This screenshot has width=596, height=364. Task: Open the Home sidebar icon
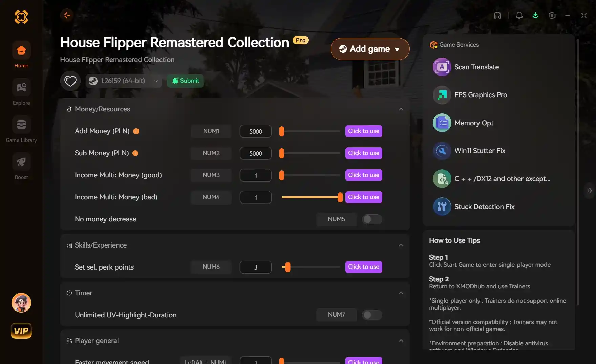(x=21, y=50)
